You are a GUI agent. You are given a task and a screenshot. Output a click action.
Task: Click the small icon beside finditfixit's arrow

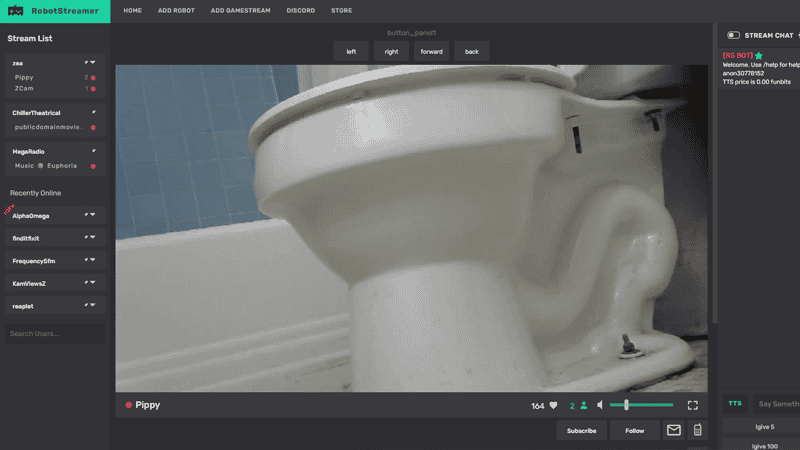pos(86,238)
